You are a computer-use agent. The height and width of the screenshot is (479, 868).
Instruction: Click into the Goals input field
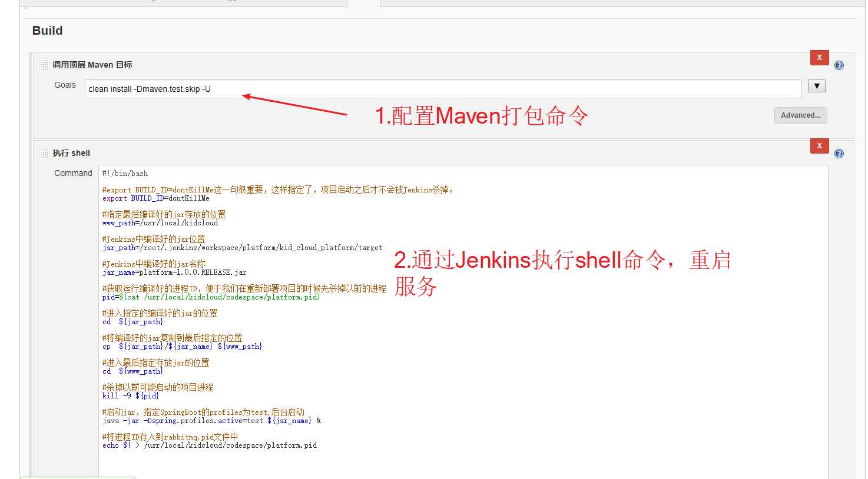pos(443,89)
